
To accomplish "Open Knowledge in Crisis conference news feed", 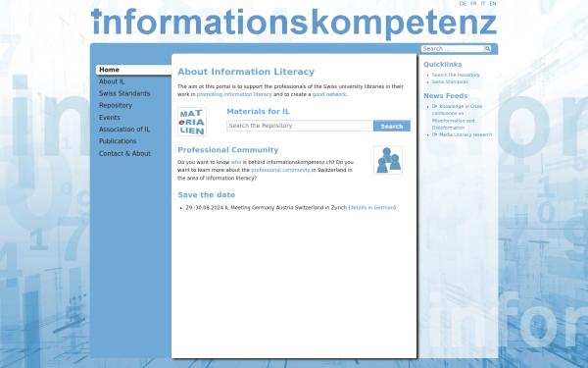I will coord(457,117).
